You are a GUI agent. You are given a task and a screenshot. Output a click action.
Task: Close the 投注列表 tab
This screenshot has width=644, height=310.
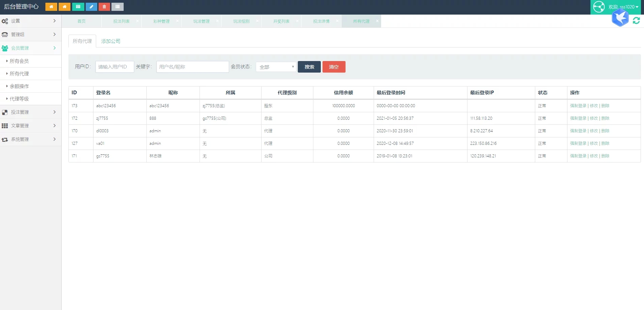[x=137, y=21]
